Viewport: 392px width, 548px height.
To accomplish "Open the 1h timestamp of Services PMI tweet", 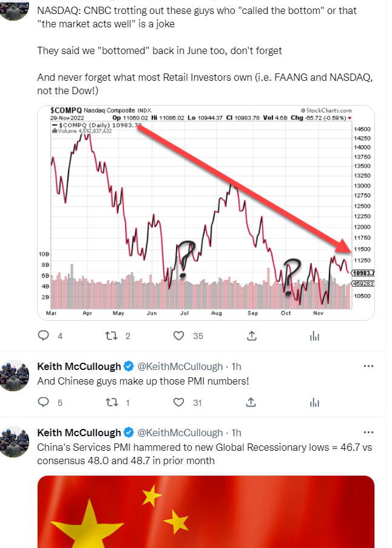I will [237, 433].
